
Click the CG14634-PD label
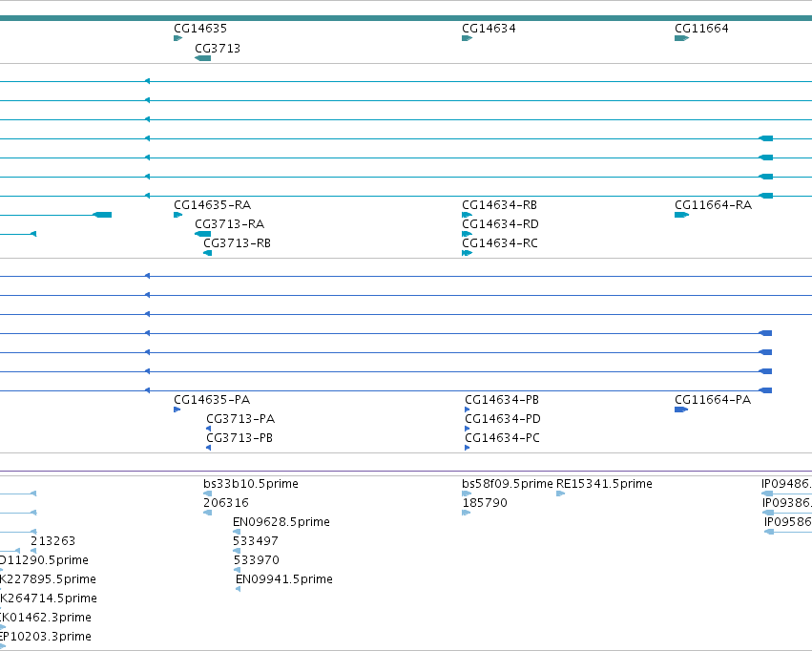coord(503,419)
